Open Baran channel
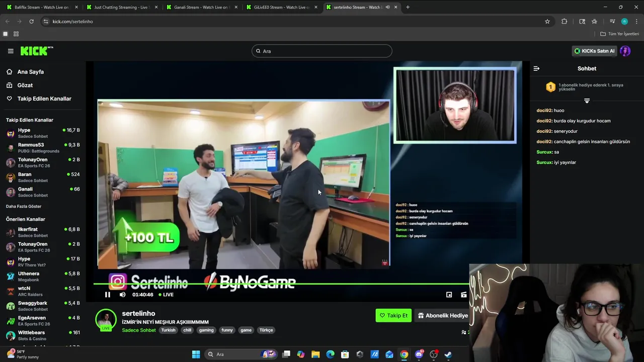 43,177
